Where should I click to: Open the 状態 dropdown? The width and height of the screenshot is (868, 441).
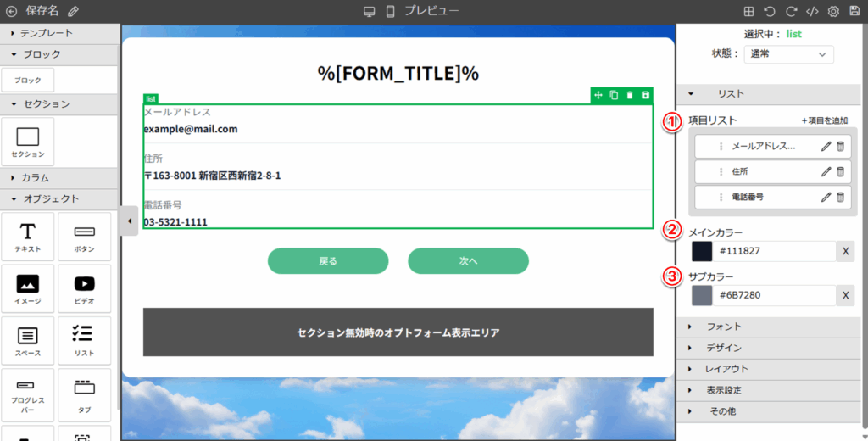tap(788, 54)
